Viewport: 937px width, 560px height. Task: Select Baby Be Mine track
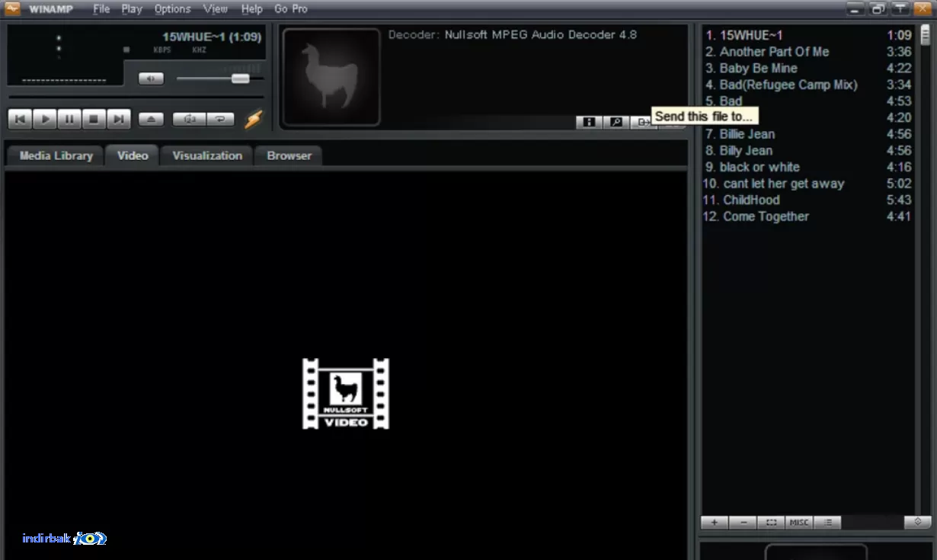(807, 69)
